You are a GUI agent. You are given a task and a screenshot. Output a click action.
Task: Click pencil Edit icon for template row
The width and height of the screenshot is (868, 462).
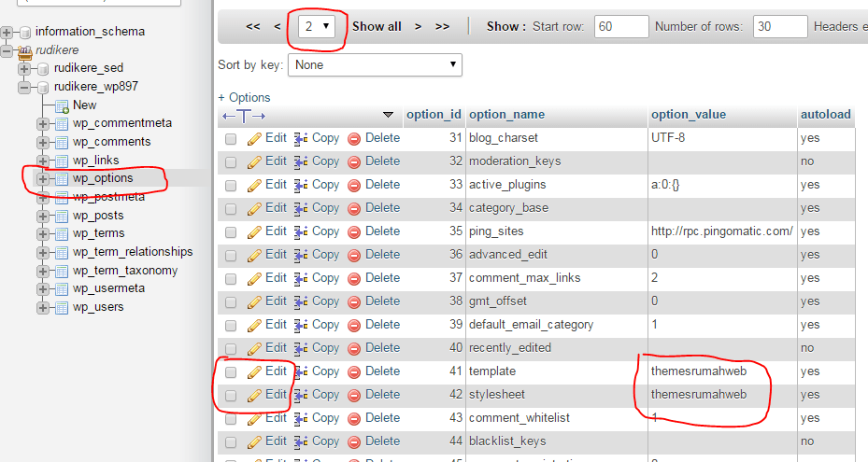[x=255, y=372]
